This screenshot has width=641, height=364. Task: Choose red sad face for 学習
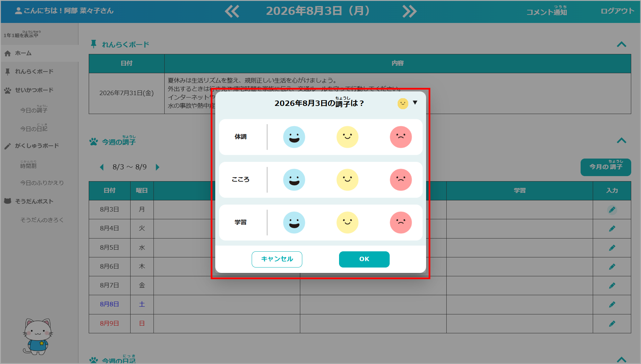401,222
